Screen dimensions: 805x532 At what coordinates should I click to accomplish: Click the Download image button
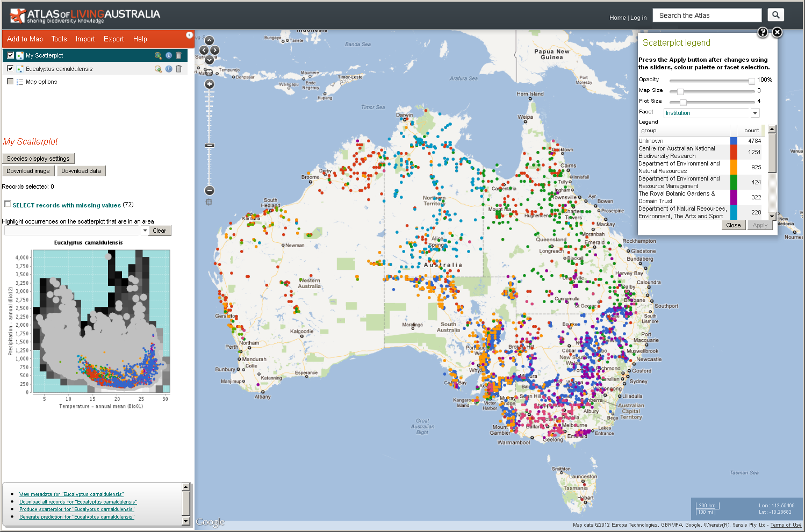pyautogui.click(x=28, y=171)
